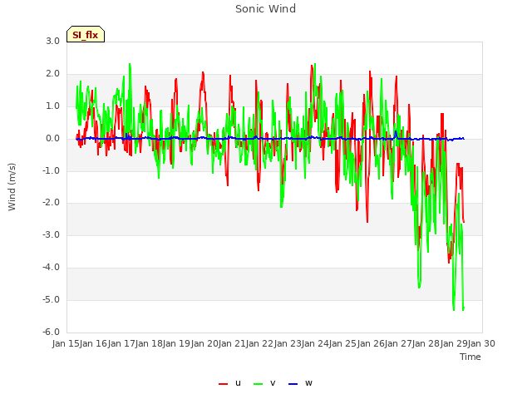Click the -6.0 y-axis tick label
Image resolution: width=532 pixels, height=399 pixels.
tap(51, 332)
